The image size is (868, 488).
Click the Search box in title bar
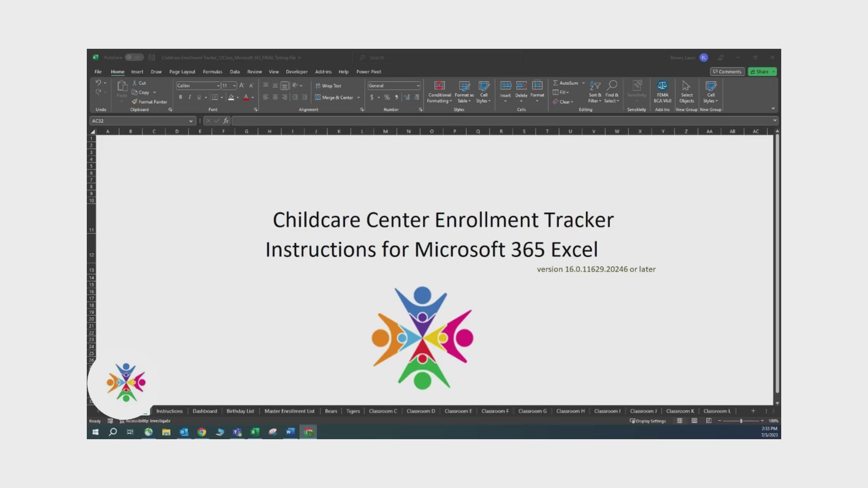click(437, 57)
